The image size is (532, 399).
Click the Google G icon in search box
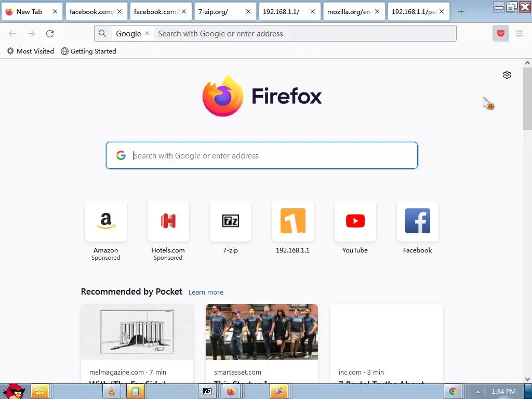[x=121, y=155]
